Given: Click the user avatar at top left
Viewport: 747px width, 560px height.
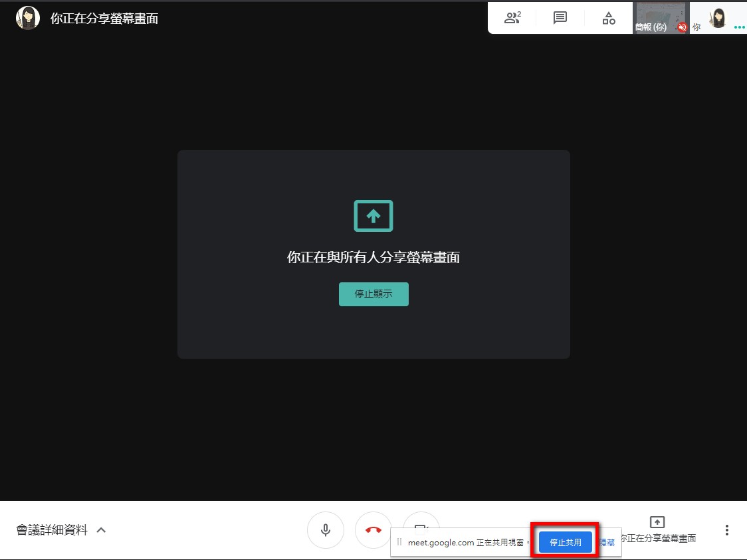Looking at the screenshot, I should pos(27,18).
